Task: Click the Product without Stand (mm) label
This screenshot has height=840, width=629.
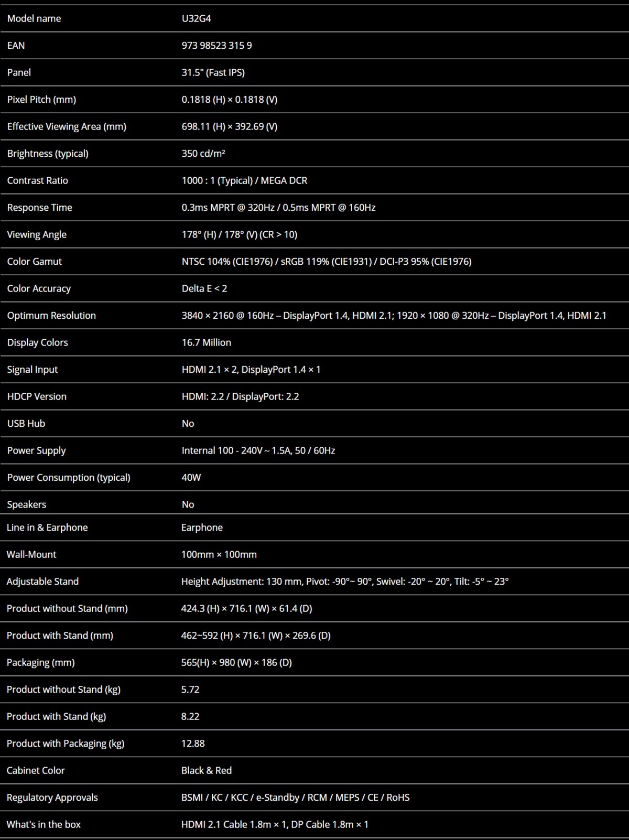Action: 67,608
